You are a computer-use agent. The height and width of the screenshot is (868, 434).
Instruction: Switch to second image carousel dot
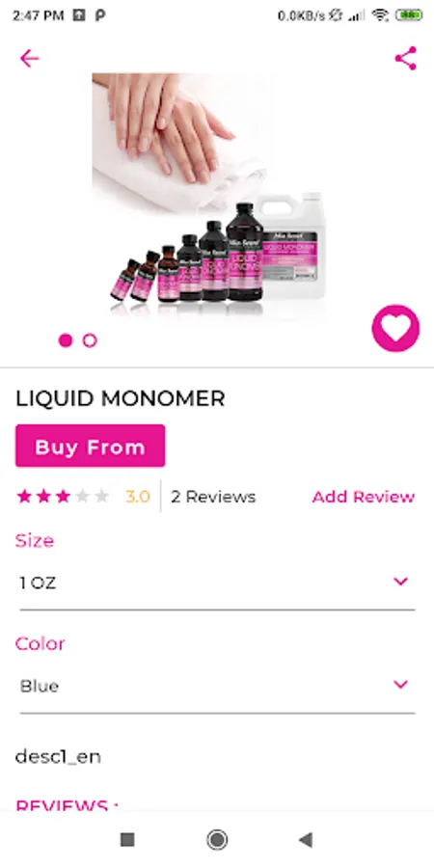(x=90, y=340)
